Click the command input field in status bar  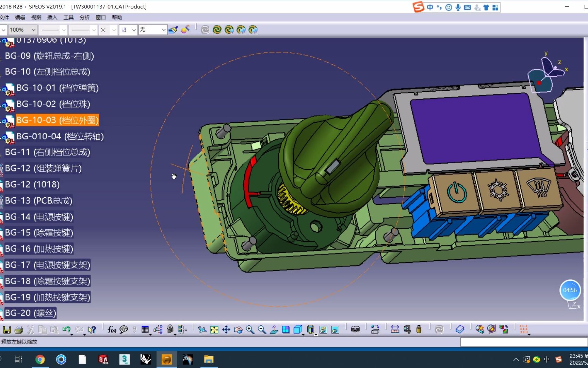[x=524, y=342]
